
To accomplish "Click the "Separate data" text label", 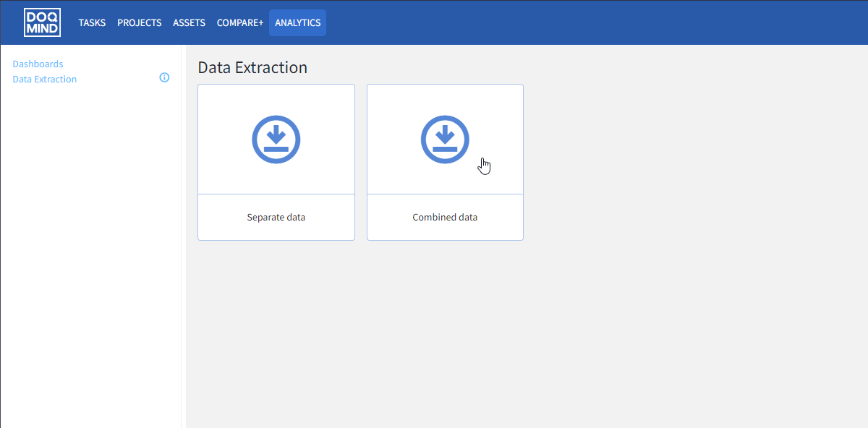I will pyautogui.click(x=276, y=217).
